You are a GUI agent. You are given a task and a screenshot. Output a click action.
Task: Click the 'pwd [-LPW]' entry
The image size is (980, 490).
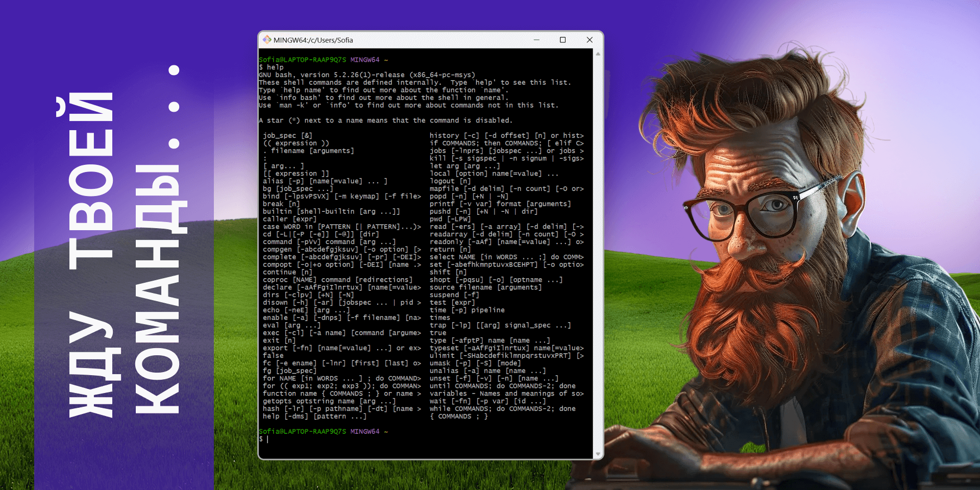coord(450,219)
